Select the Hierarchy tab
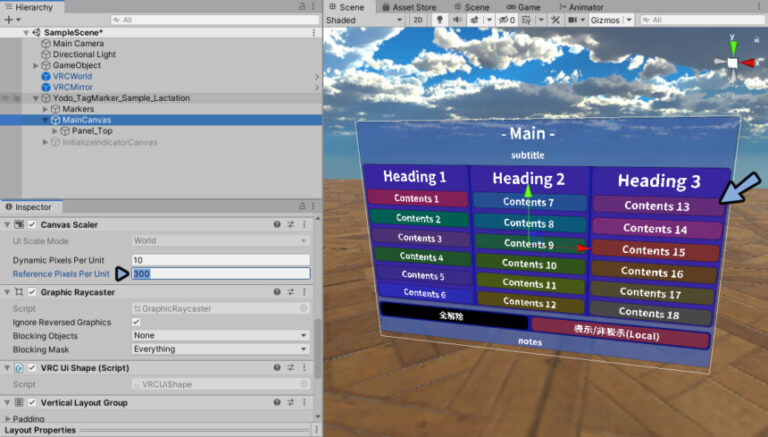Viewport: 768px width, 437px height. coord(29,7)
